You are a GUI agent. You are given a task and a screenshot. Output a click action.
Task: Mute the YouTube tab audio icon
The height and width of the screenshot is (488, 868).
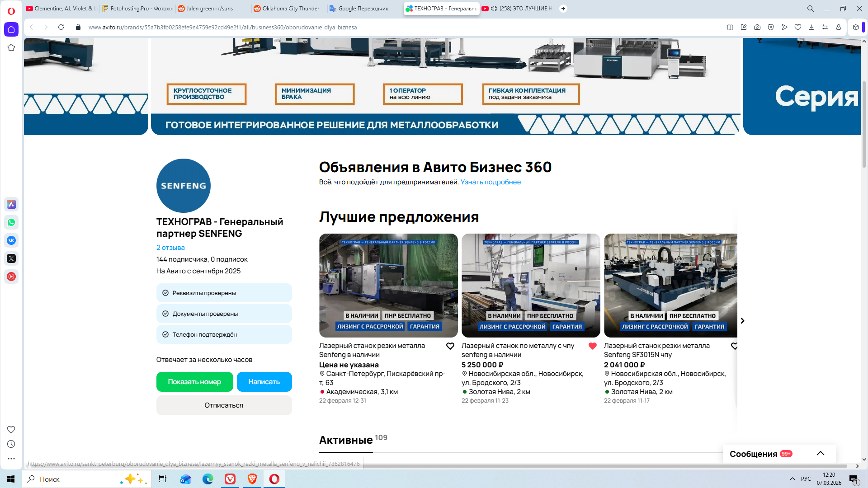[494, 9]
